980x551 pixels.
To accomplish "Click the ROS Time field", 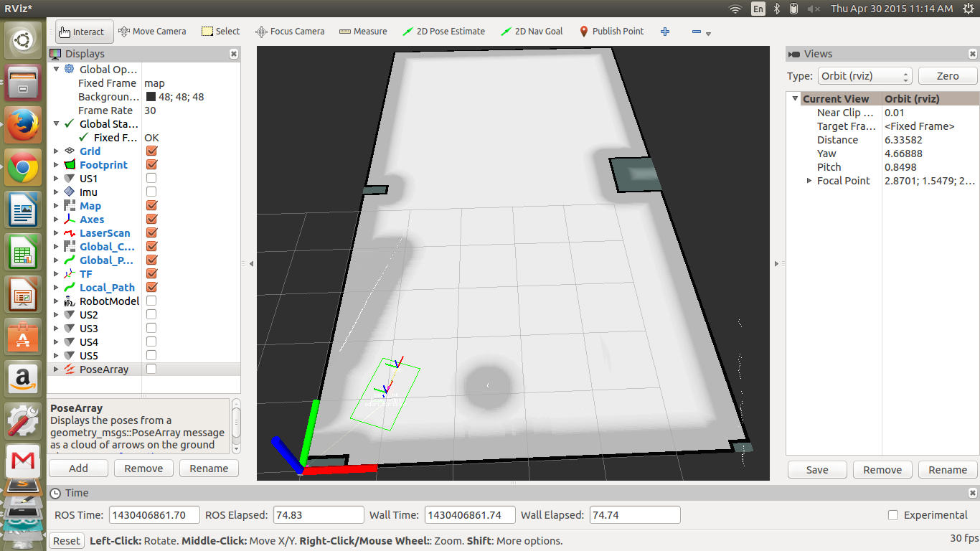I will [154, 515].
